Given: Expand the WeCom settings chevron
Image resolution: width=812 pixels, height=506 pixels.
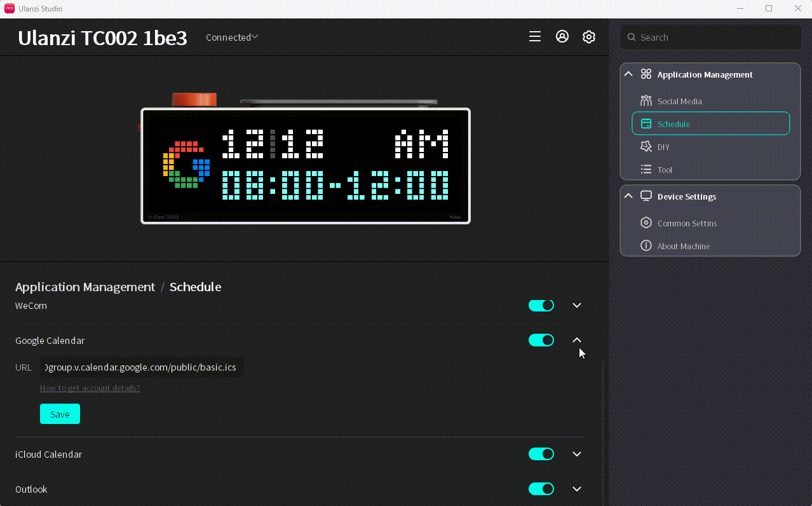Looking at the screenshot, I should coord(577,305).
